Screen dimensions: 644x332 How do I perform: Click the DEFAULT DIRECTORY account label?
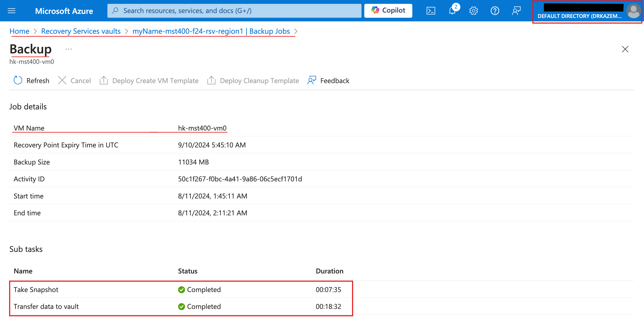click(580, 16)
